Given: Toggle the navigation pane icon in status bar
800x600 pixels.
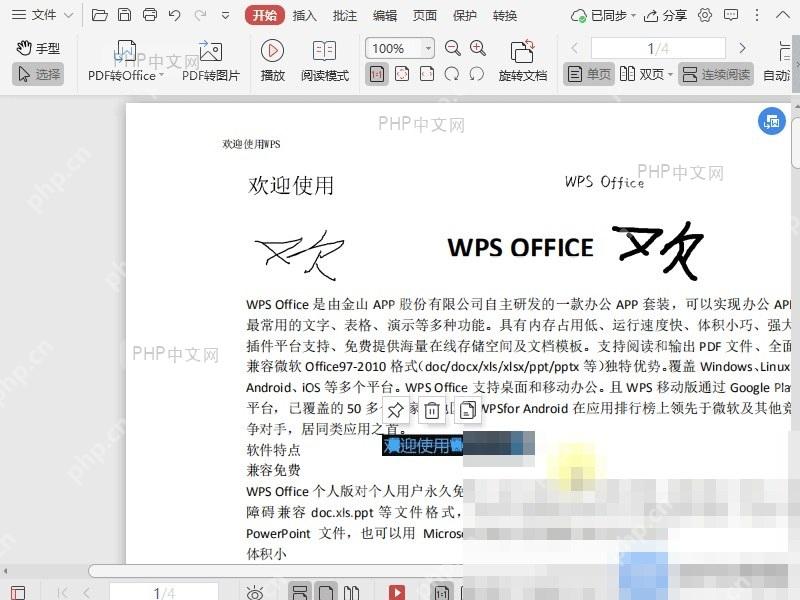Looking at the screenshot, I should pos(18,593).
